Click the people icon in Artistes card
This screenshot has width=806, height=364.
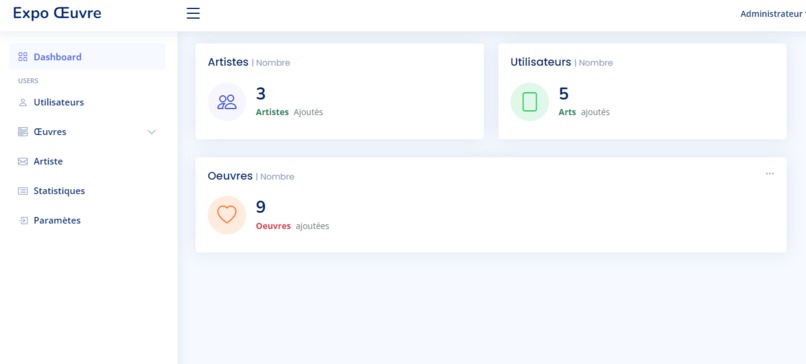pos(227,102)
